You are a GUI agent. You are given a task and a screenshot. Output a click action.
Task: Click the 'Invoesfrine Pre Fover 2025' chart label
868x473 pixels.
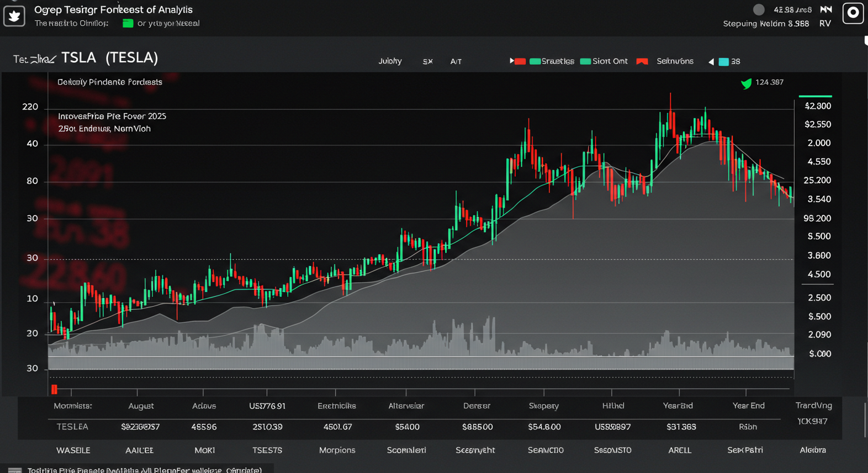[112, 116]
